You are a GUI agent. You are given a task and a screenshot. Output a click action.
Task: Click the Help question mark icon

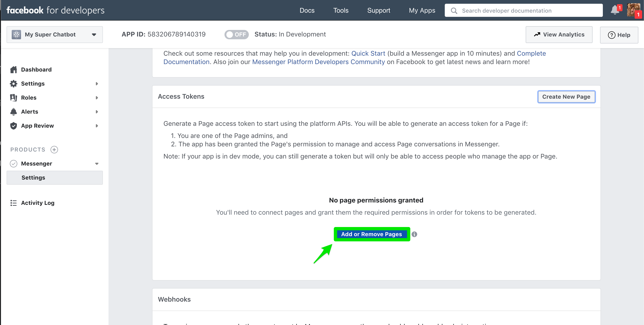click(611, 35)
